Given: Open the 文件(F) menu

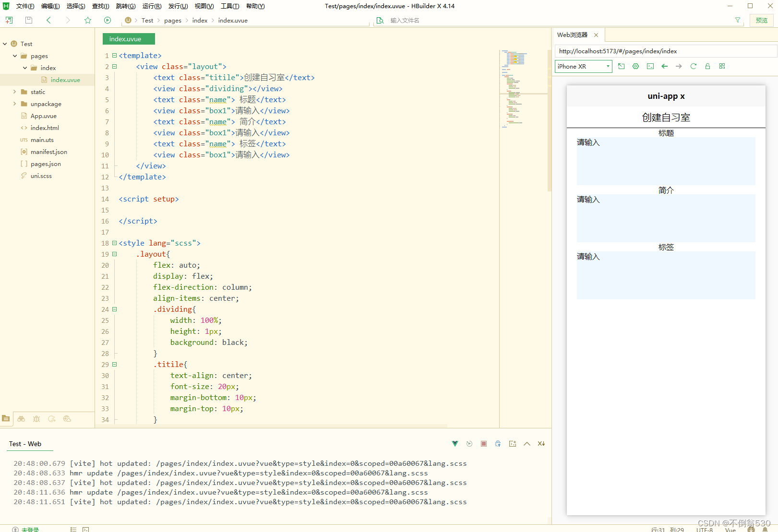Looking at the screenshot, I should (x=25, y=6).
